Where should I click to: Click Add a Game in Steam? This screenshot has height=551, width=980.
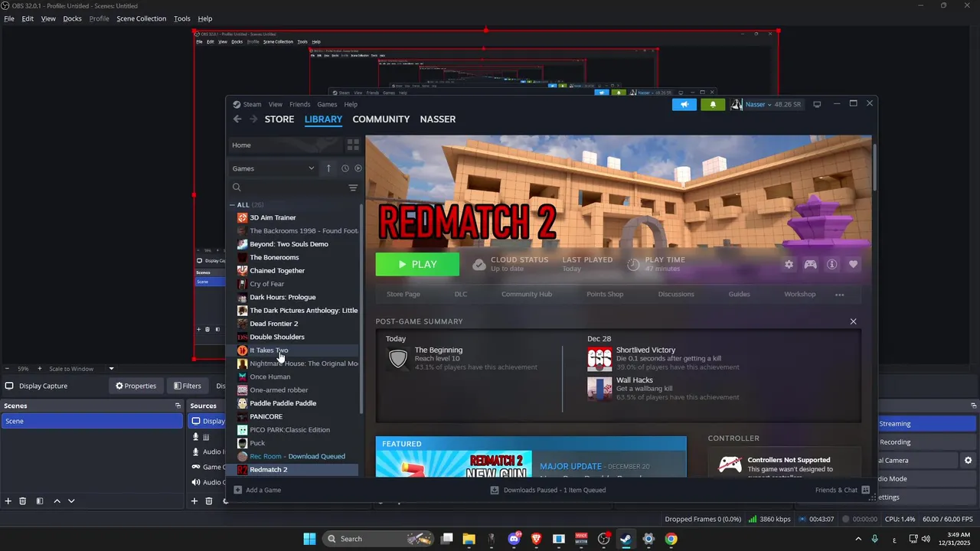[257, 490]
